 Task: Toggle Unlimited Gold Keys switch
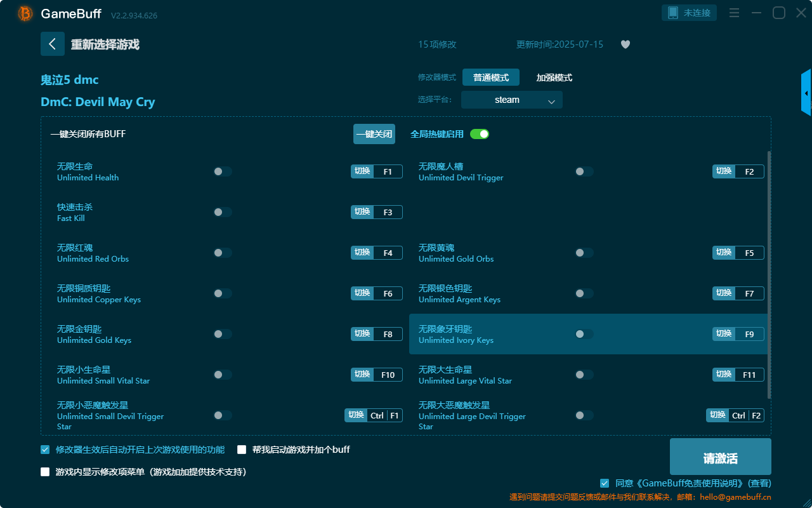click(223, 334)
